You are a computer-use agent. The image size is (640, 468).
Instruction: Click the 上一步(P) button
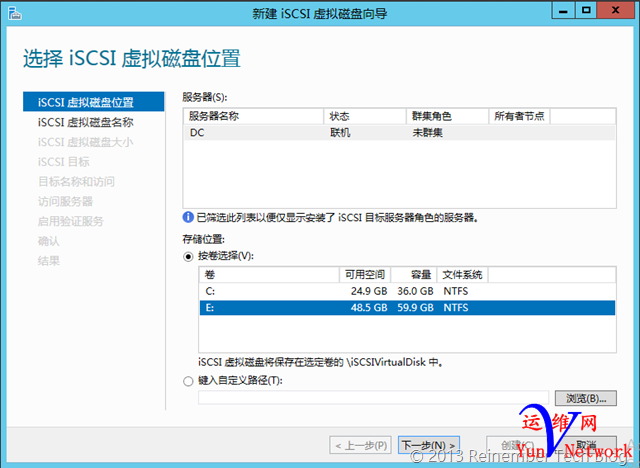pos(360,445)
